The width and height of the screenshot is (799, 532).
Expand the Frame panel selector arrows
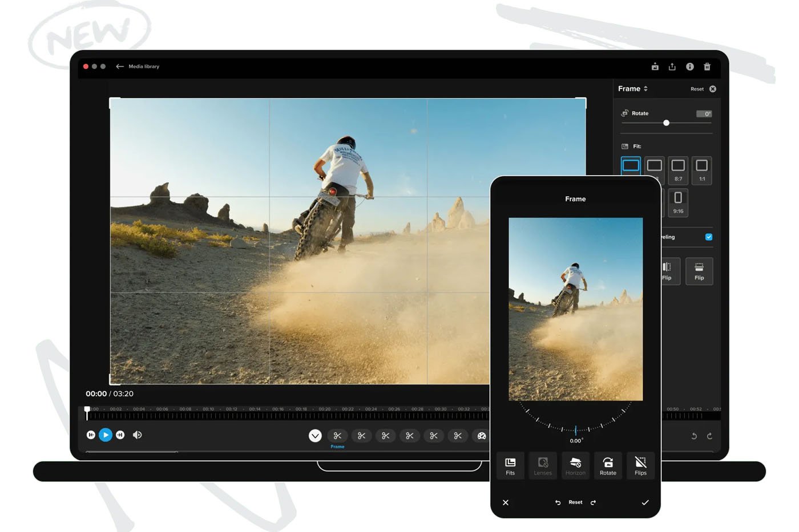point(645,88)
